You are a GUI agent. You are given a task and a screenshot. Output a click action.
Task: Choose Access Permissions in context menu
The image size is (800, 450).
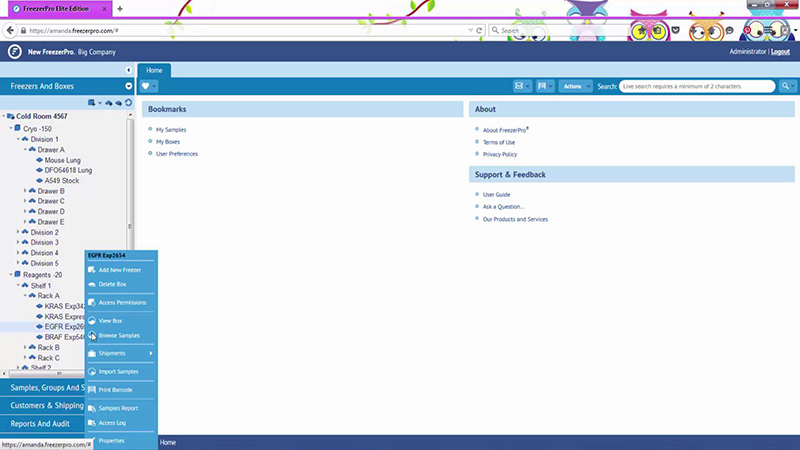(x=121, y=303)
